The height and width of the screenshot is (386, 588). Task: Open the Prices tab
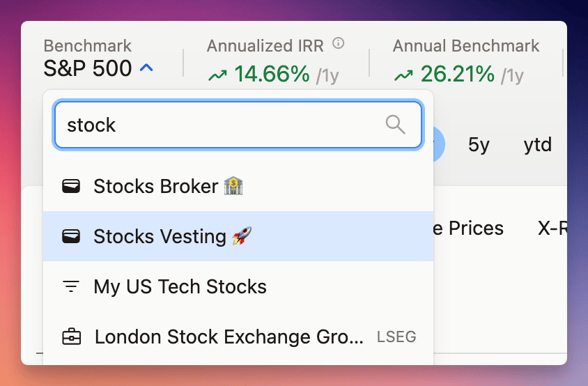click(x=476, y=228)
